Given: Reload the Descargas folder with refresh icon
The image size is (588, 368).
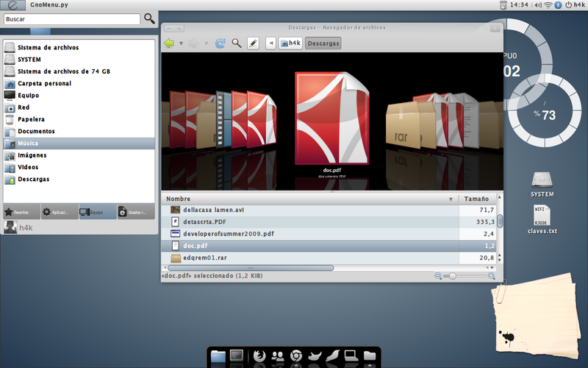Looking at the screenshot, I should point(220,43).
